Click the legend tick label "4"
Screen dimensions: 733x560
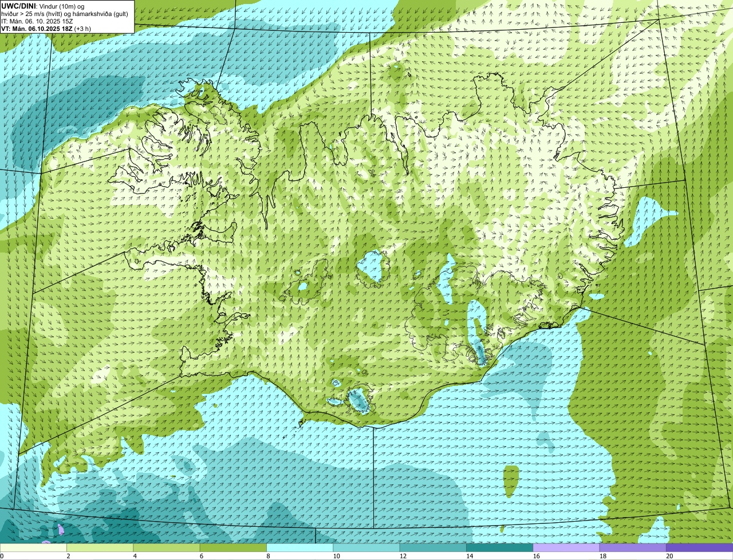pos(135,556)
